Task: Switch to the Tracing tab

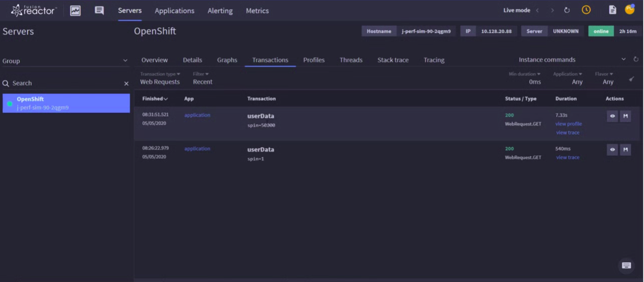Action: coord(434,60)
